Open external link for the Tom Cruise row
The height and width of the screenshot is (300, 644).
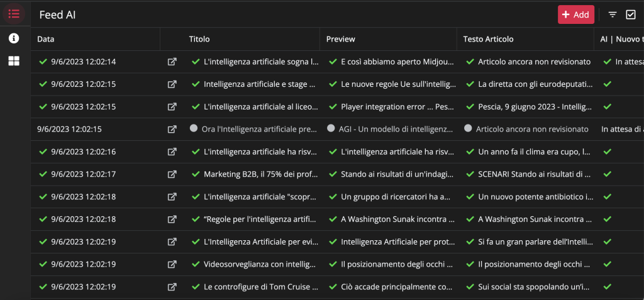tap(172, 286)
